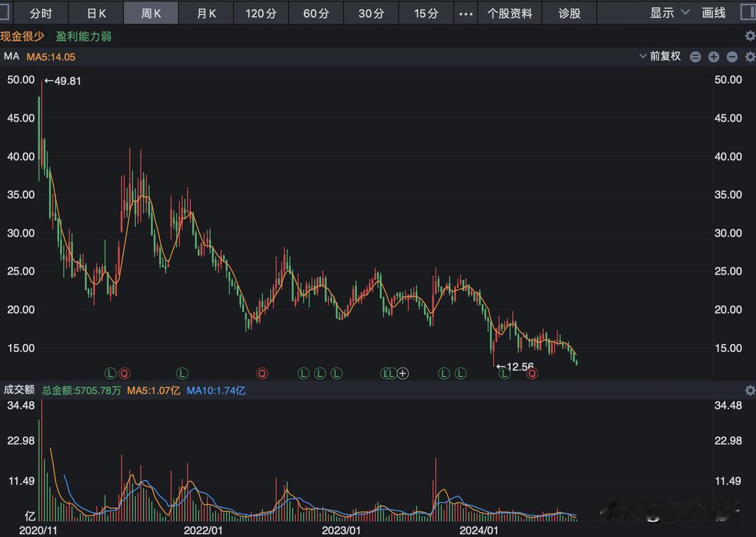Click the 2023/01 date axis label
The image size is (756, 537).
click(x=341, y=530)
